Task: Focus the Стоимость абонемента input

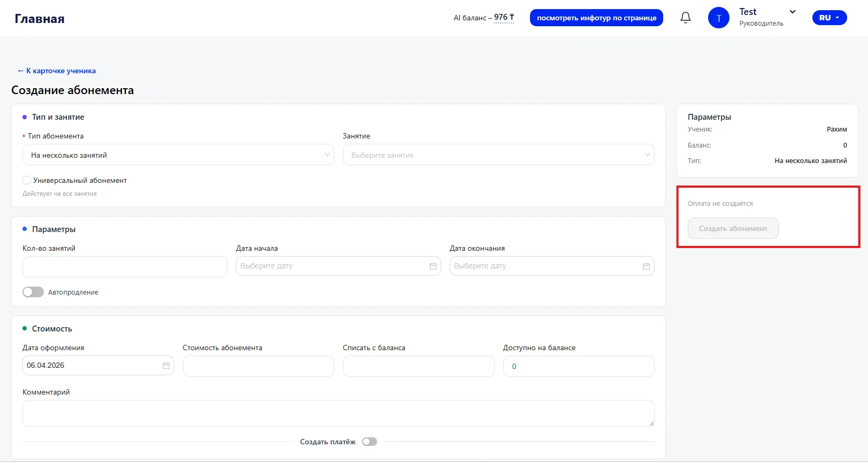Action: 258,366
